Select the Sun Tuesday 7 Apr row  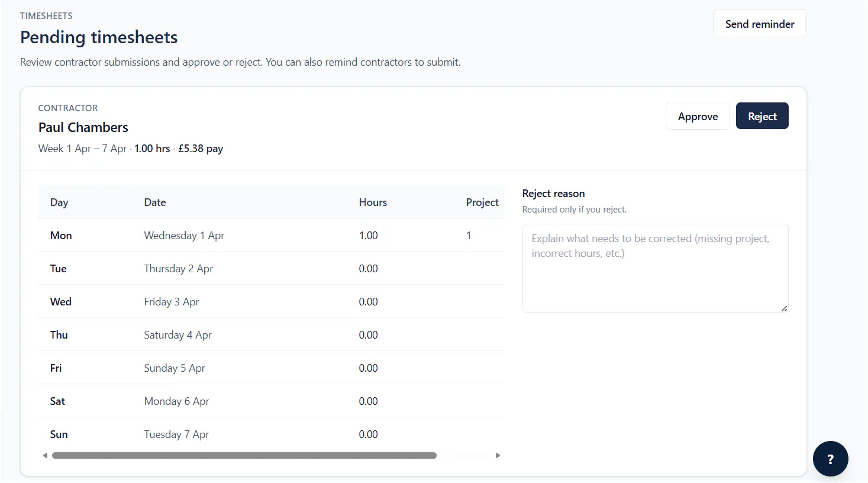[271, 434]
